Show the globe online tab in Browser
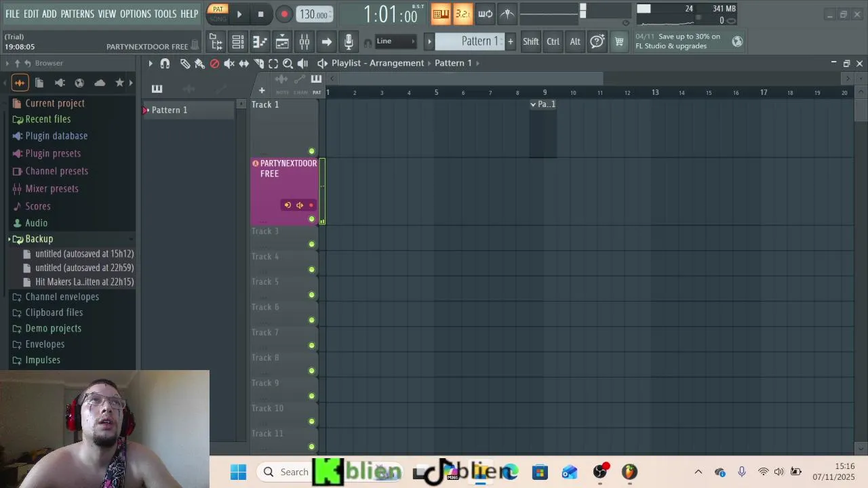 [x=79, y=83]
